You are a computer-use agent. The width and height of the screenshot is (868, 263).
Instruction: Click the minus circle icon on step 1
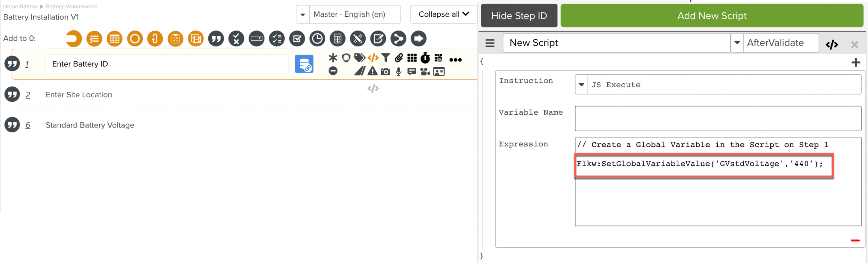[333, 71]
